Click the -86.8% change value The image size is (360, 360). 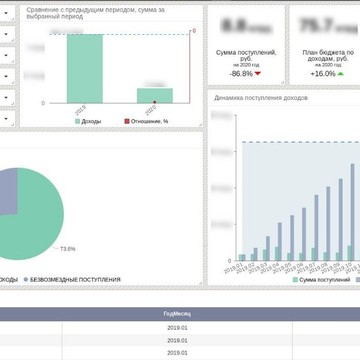(241, 74)
